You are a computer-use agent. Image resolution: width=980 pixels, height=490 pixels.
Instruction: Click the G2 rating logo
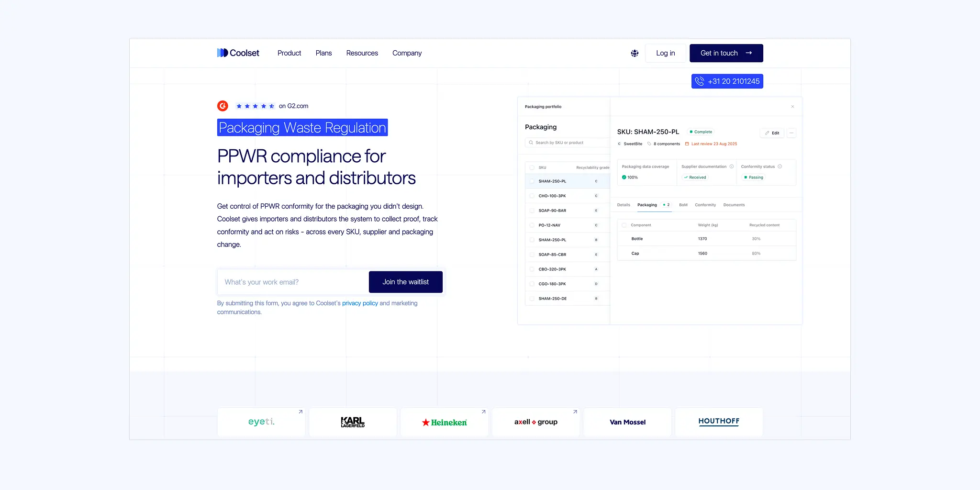[222, 106]
